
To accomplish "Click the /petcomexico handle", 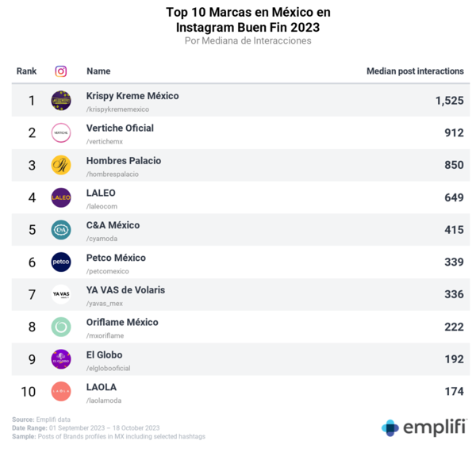I will (108, 271).
